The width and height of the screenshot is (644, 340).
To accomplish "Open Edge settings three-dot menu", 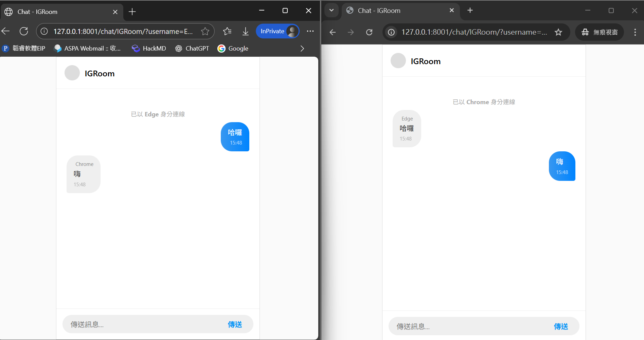I will pos(310,31).
